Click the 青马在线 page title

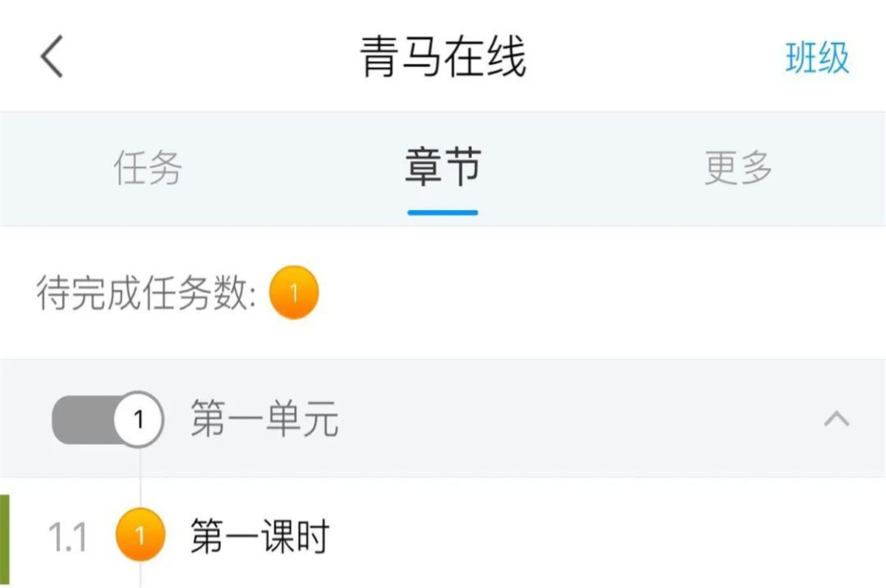pos(443,58)
